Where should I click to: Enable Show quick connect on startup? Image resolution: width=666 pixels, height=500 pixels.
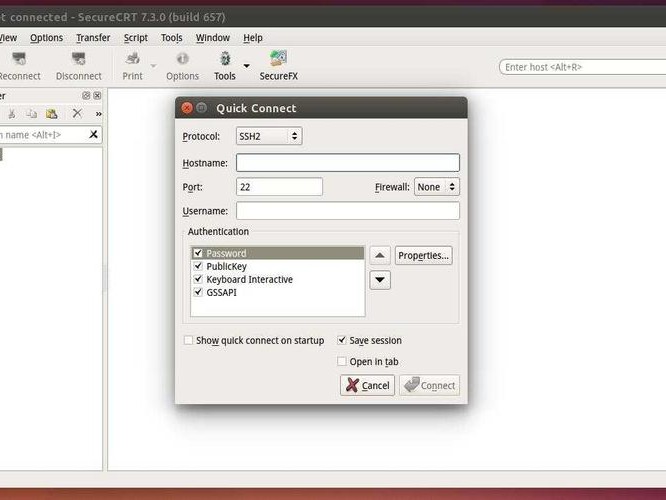tap(188, 340)
